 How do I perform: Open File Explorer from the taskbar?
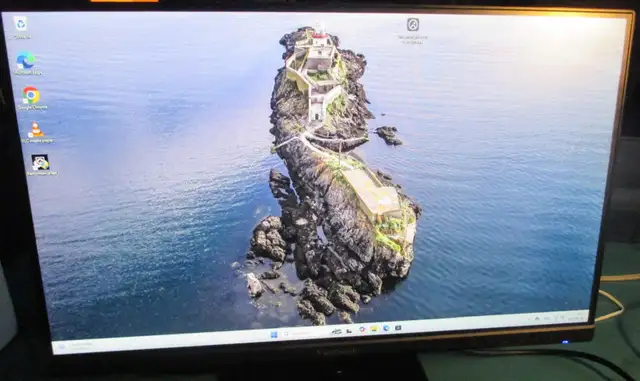[374, 329]
